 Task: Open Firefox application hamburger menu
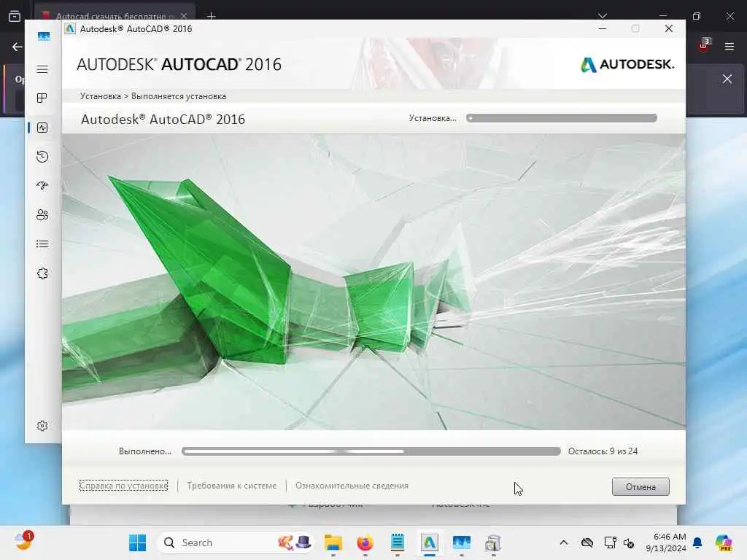(729, 46)
